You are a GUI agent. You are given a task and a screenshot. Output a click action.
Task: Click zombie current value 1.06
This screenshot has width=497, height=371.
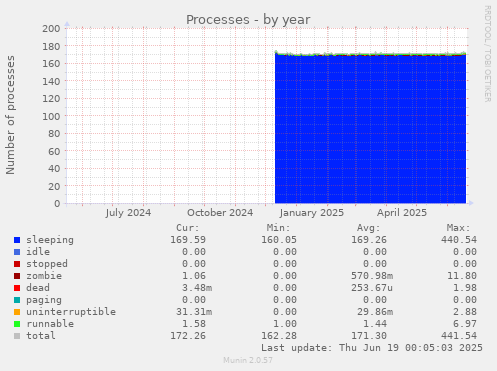[x=194, y=276]
